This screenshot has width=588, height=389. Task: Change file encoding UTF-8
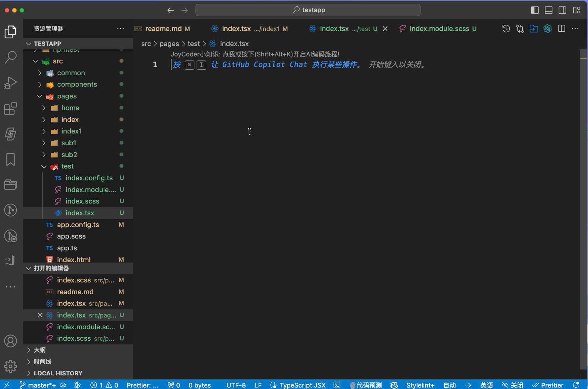236,385
